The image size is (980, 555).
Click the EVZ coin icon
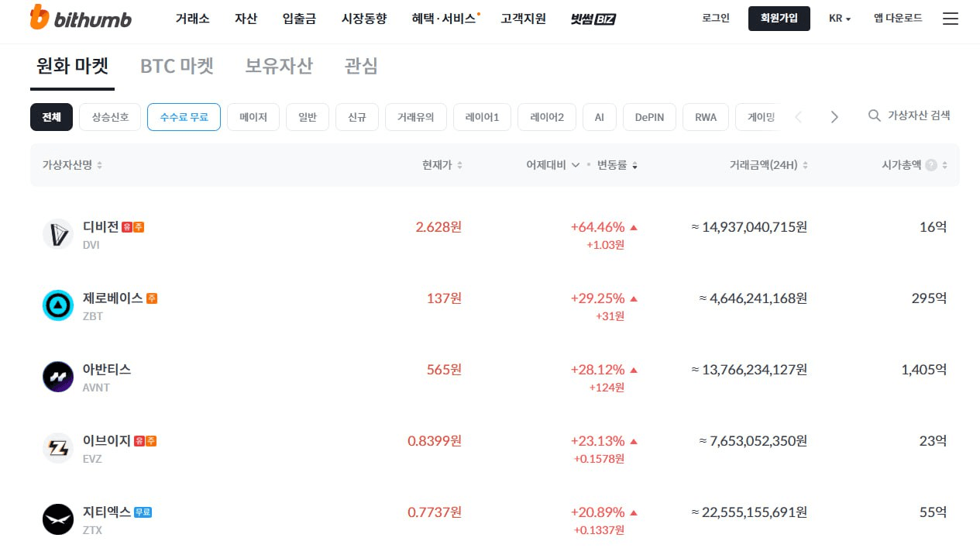point(58,448)
